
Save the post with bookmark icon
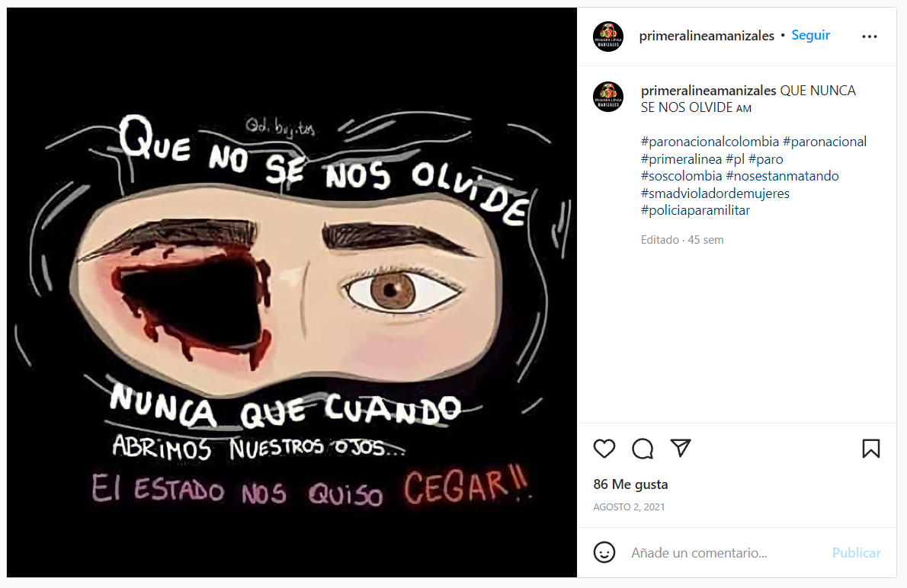(870, 449)
